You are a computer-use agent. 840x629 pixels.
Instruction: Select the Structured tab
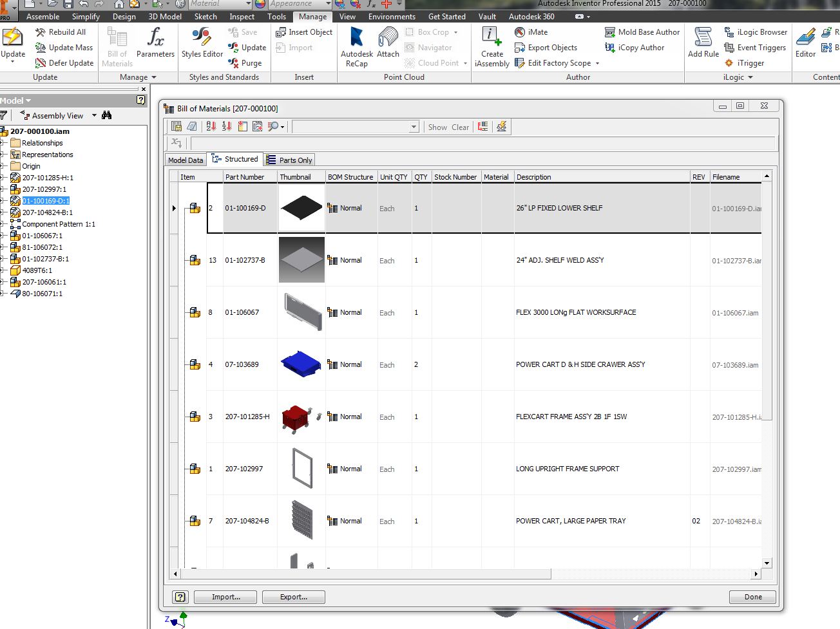(235, 159)
